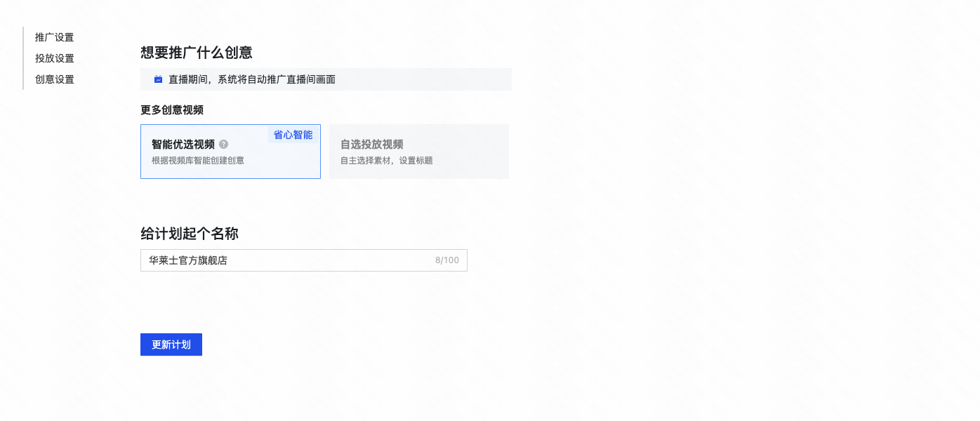Select the 创意设置 step

click(x=54, y=79)
